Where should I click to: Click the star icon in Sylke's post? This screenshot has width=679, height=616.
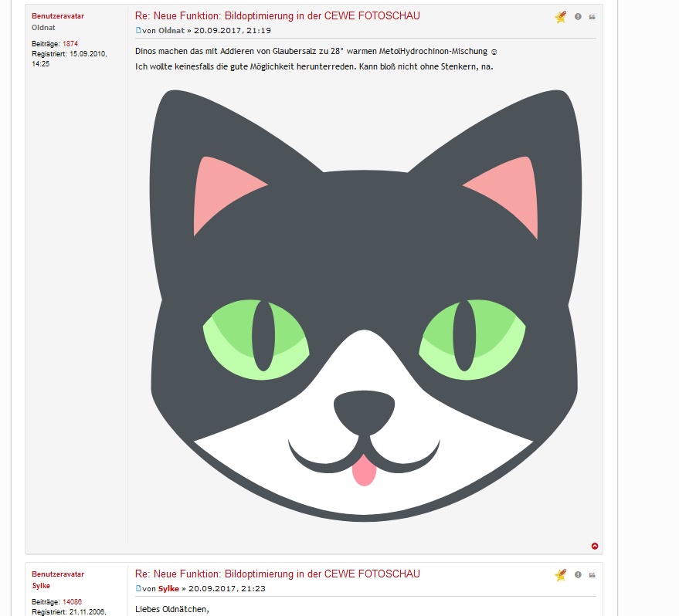click(560, 575)
